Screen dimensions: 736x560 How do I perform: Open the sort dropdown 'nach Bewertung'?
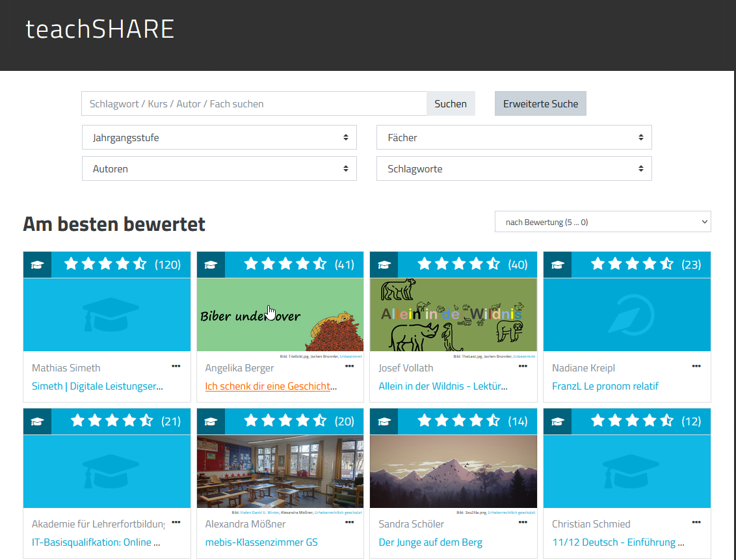(x=603, y=222)
